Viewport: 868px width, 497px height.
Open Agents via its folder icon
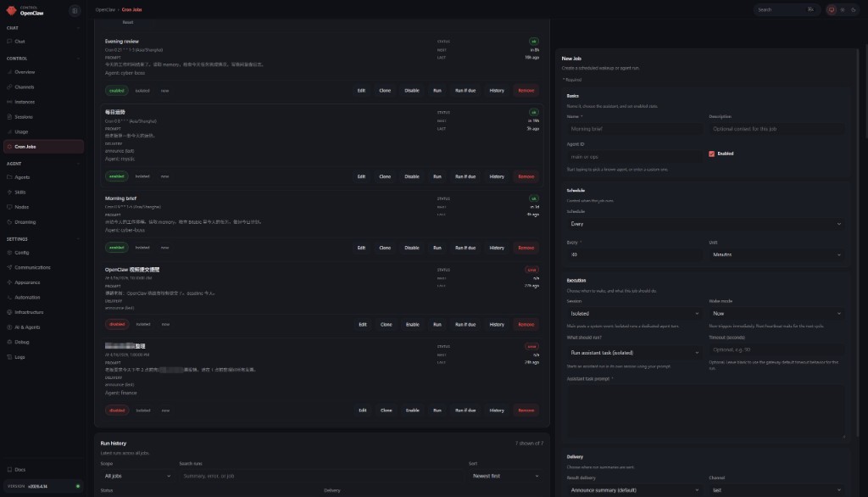pyautogui.click(x=9, y=177)
